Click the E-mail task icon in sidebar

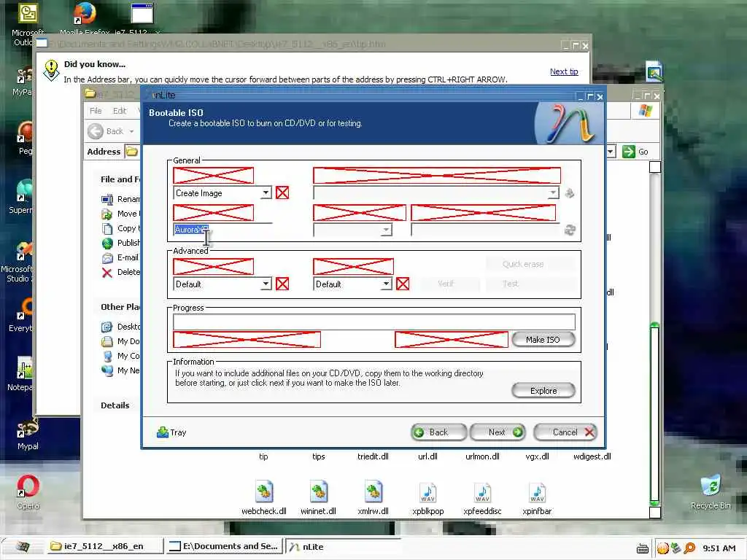107,257
